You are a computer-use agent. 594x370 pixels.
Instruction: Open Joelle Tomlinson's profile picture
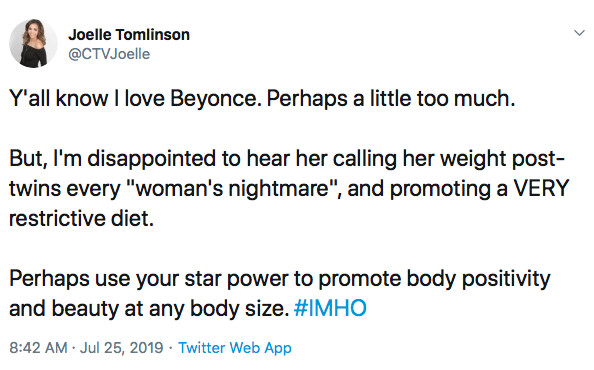[x=33, y=44]
